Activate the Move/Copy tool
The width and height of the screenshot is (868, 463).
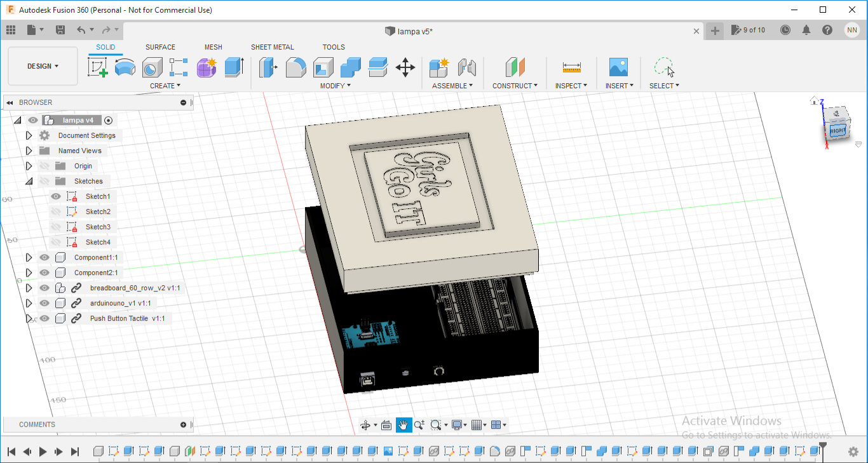(405, 67)
